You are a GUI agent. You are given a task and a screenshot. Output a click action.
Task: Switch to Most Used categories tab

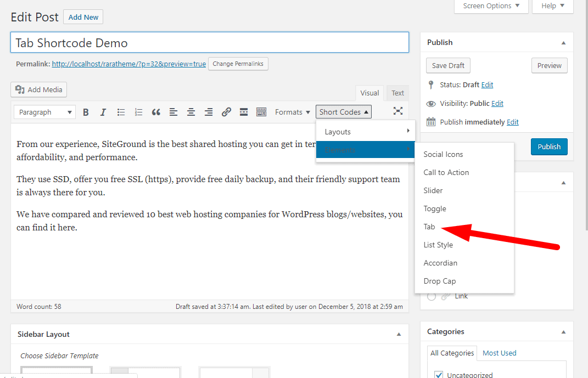(x=499, y=353)
